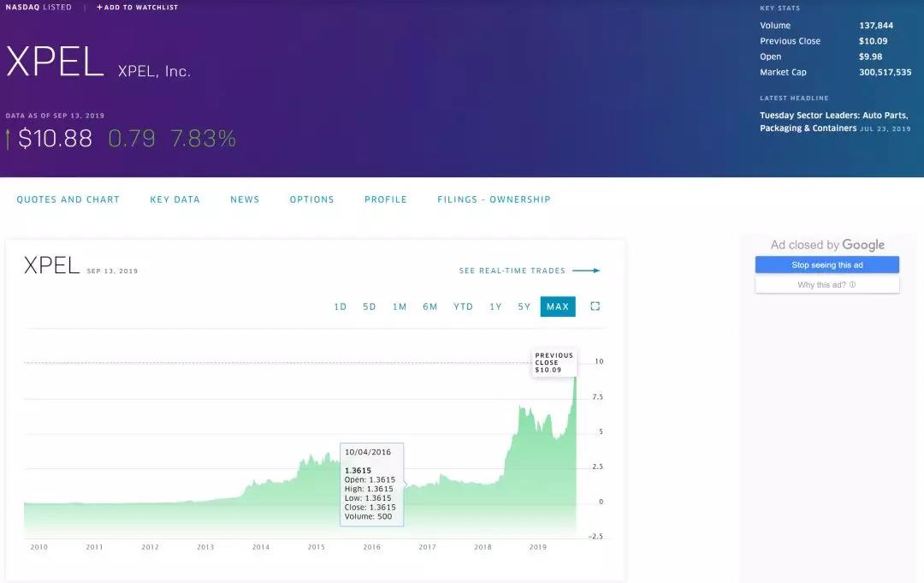Select the 5Y chart range

click(524, 306)
